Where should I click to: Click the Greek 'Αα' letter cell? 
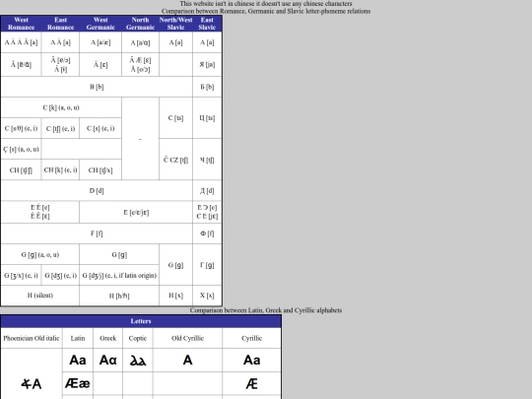(108, 360)
